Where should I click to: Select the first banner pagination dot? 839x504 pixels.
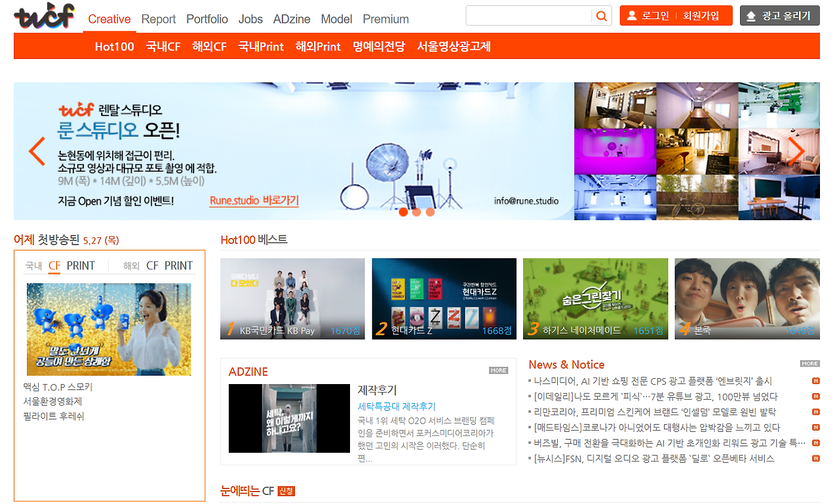coord(403,212)
